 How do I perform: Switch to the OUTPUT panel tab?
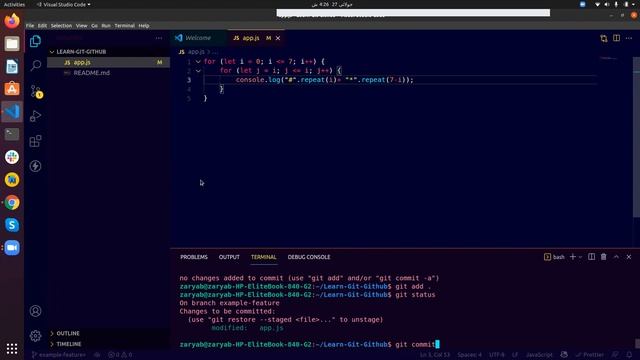229,257
